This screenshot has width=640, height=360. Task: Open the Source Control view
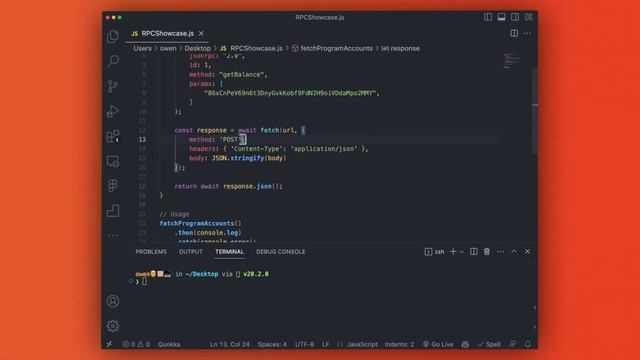[113, 86]
